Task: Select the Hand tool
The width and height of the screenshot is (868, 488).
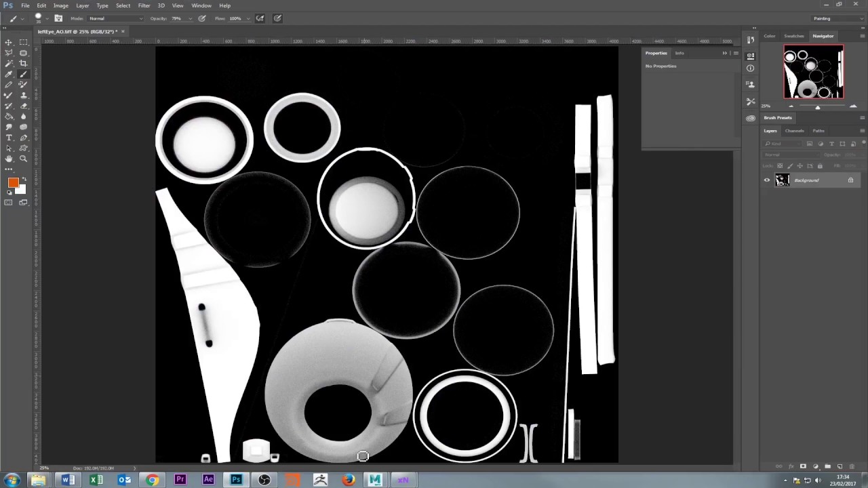Action: click(x=9, y=159)
